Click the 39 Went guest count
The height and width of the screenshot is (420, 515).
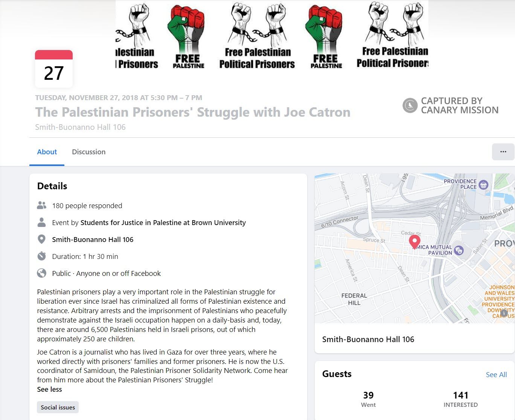click(x=368, y=399)
